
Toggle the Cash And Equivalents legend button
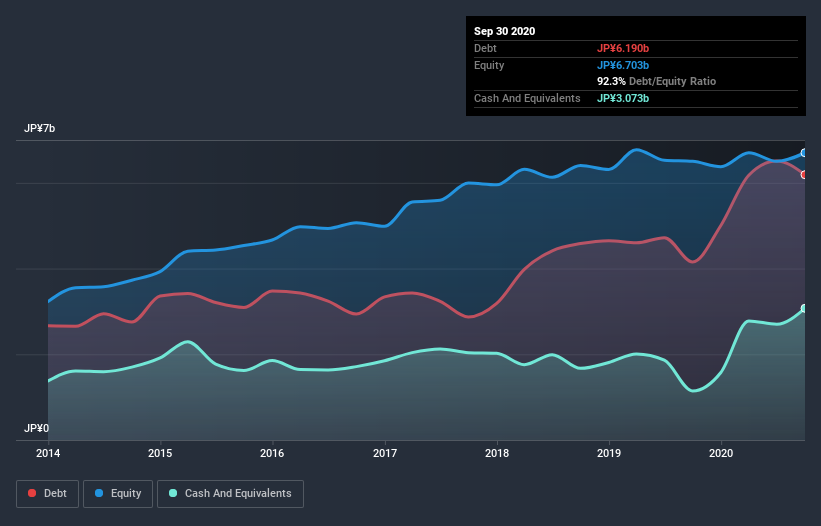(x=230, y=494)
